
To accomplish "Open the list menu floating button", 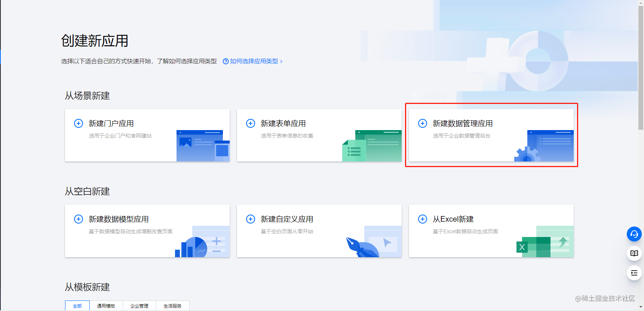I will [634, 273].
